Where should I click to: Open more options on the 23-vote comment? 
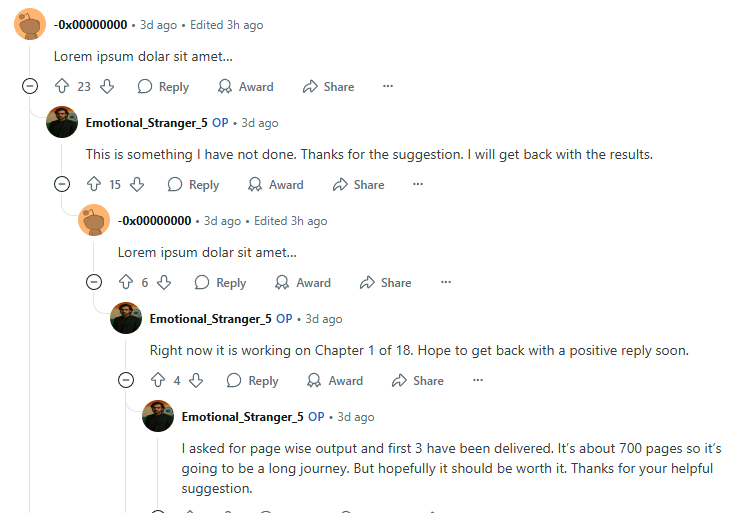click(388, 87)
